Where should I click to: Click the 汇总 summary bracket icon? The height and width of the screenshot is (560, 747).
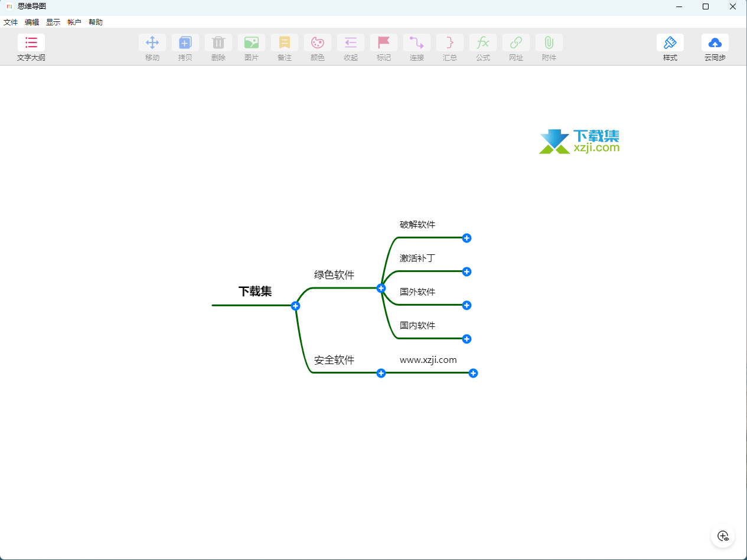click(x=450, y=42)
